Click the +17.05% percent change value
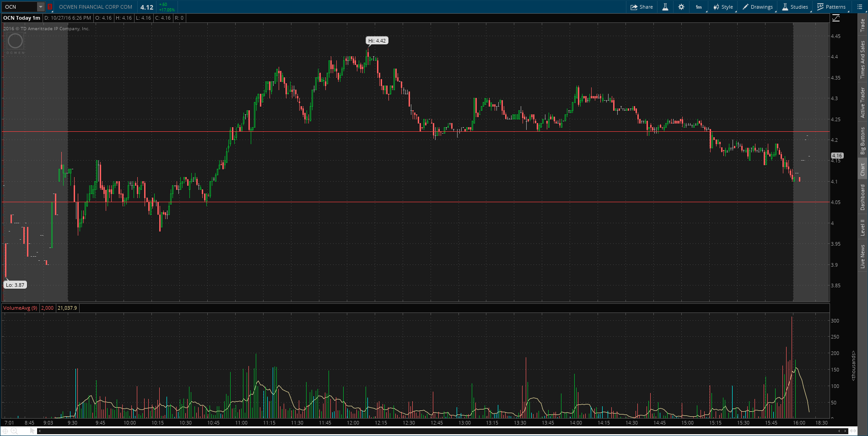This screenshot has height=436, width=868. point(167,10)
